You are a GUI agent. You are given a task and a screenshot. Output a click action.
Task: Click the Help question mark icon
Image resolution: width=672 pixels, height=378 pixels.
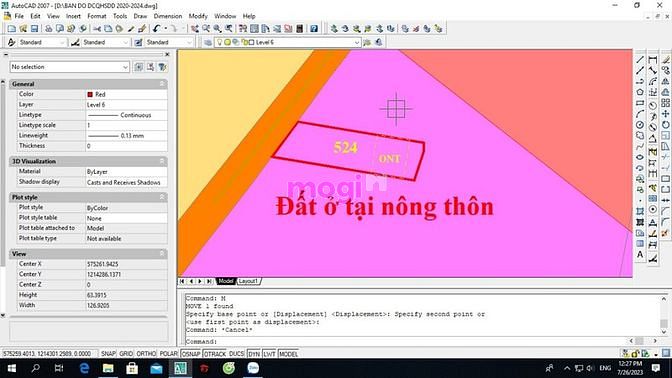[314, 29]
